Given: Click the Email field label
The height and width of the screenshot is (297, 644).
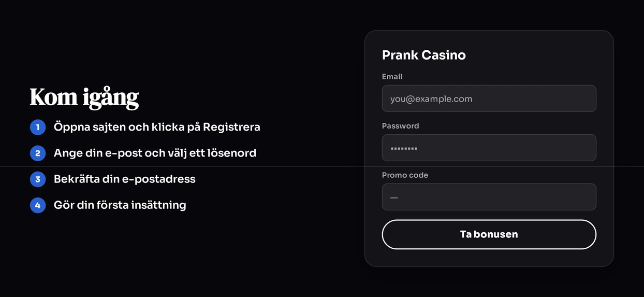Looking at the screenshot, I should point(392,77).
